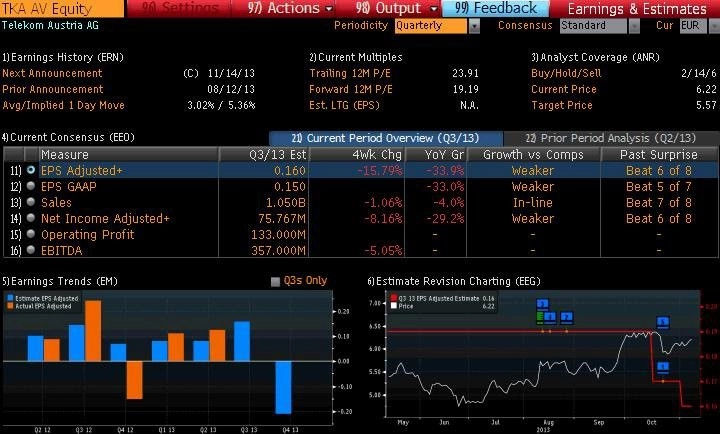The height and width of the screenshot is (434, 720).
Task: Click the blue Estimate EPS Adjusted legend swatch
Action: (x=10, y=298)
